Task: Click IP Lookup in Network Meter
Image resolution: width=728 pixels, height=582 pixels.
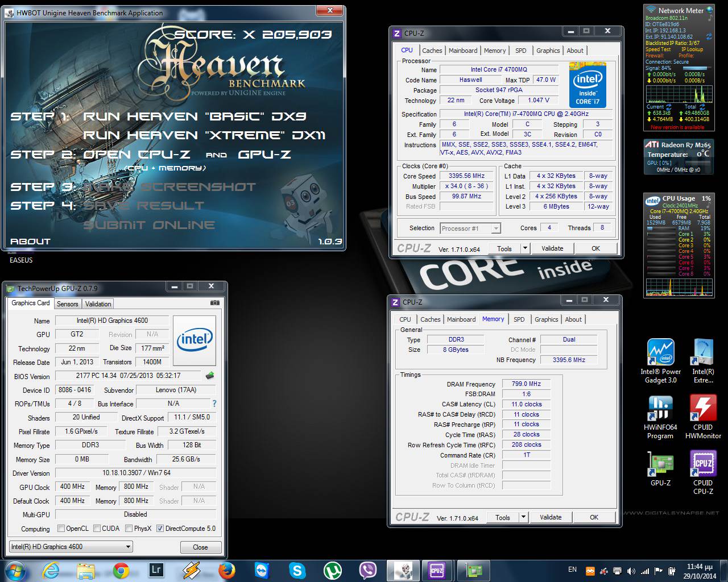Action: (692, 49)
